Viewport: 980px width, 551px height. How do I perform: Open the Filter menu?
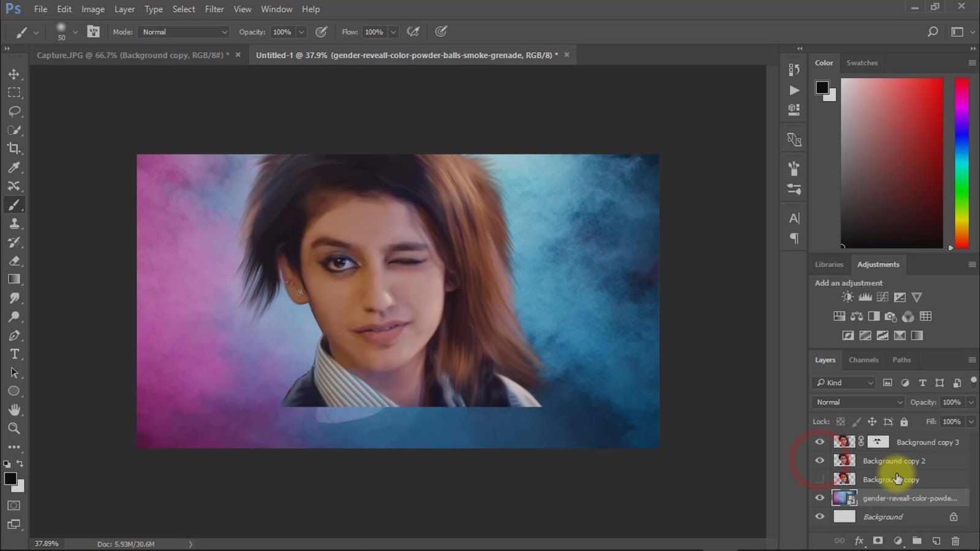214,9
